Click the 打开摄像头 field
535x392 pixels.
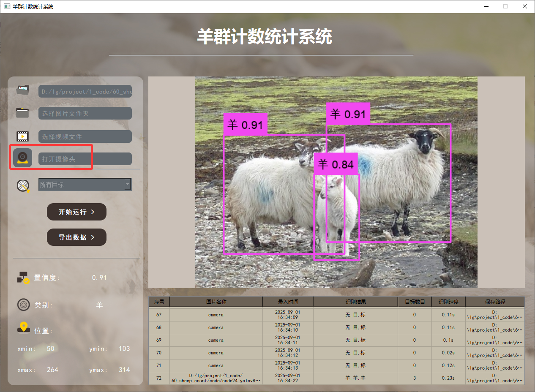click(85, 159)
